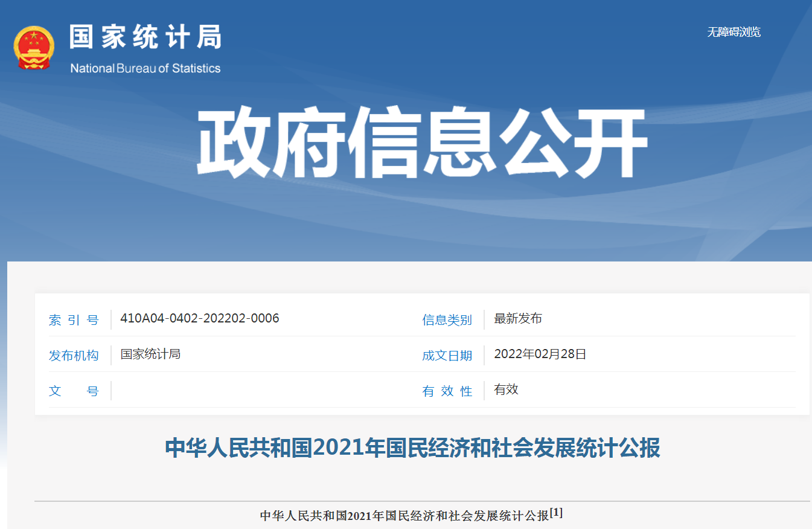This screenshot has width=812, height=529.
Task: Select the 索引号 field label
Action: [x=75, y=319]
